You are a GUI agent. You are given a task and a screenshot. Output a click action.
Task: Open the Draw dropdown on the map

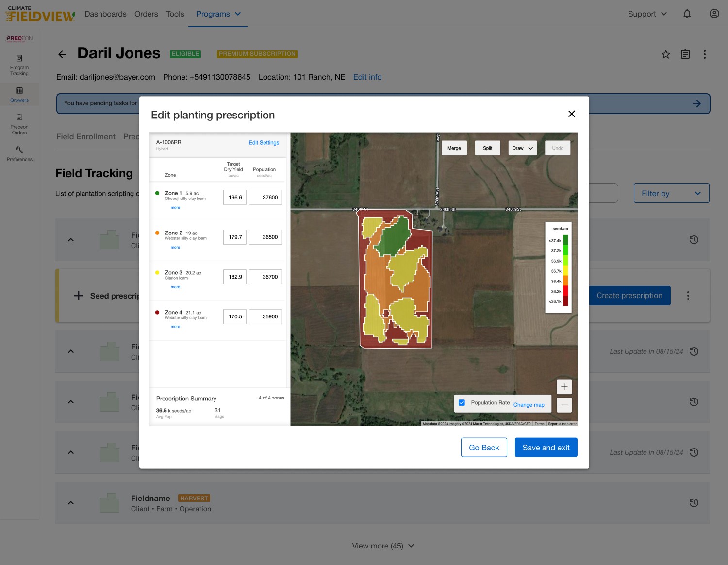pyautogui.click(x=523, y=148)
